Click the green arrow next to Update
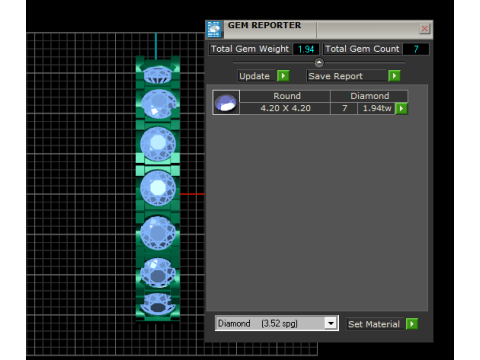Viewport: 480px width, 360px height. coord(283,76)
